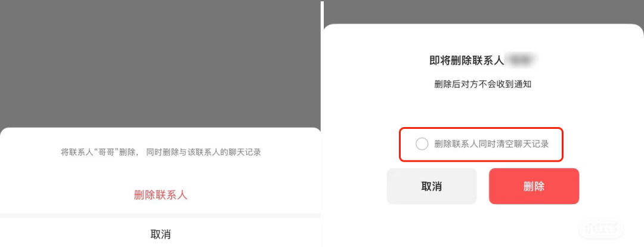Confirm with the red 删除 button
The height and width of the screenshot is (247, 644).
pyautogui.click(x=534, y=186)
